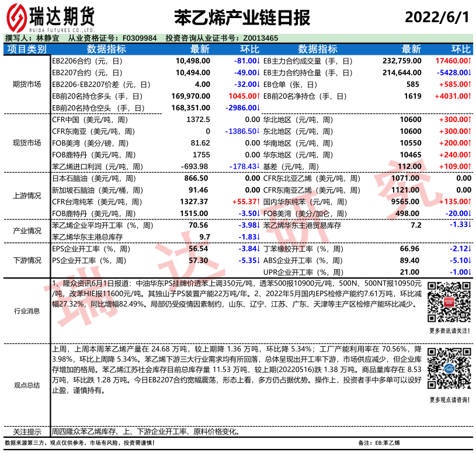Click the blue down arrow after -5428.00
This screenshot has width=476, height=453.
[470, 72]
